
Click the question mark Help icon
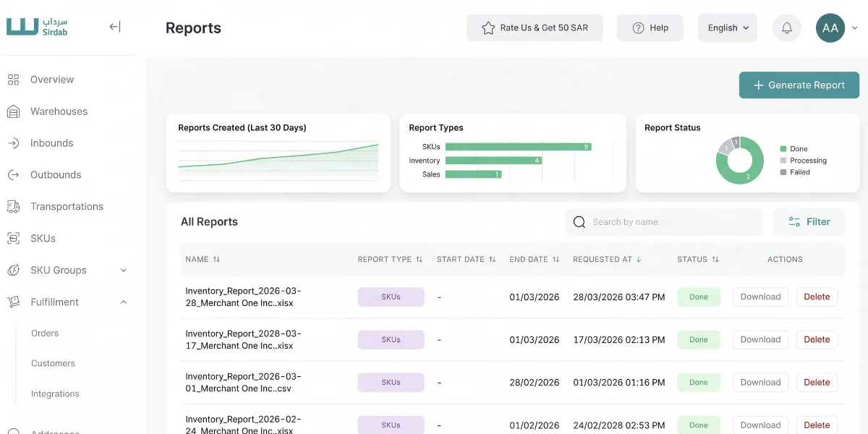click(x=638, y=27)
